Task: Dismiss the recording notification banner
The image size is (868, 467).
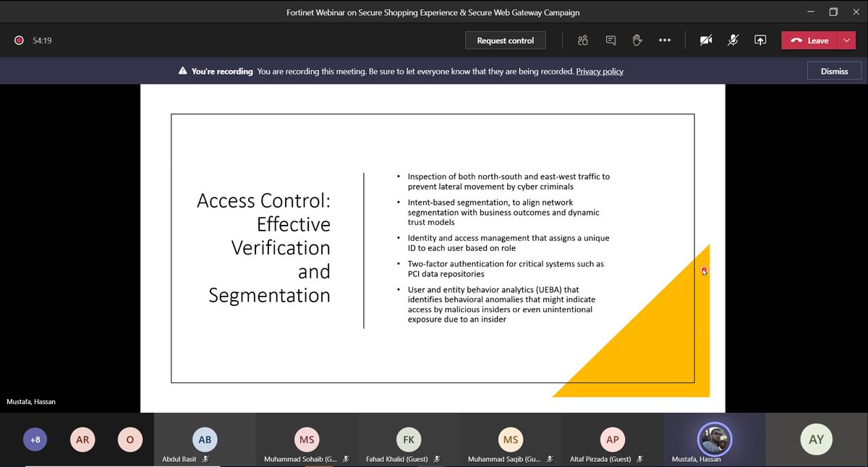Action: [833, 71]
